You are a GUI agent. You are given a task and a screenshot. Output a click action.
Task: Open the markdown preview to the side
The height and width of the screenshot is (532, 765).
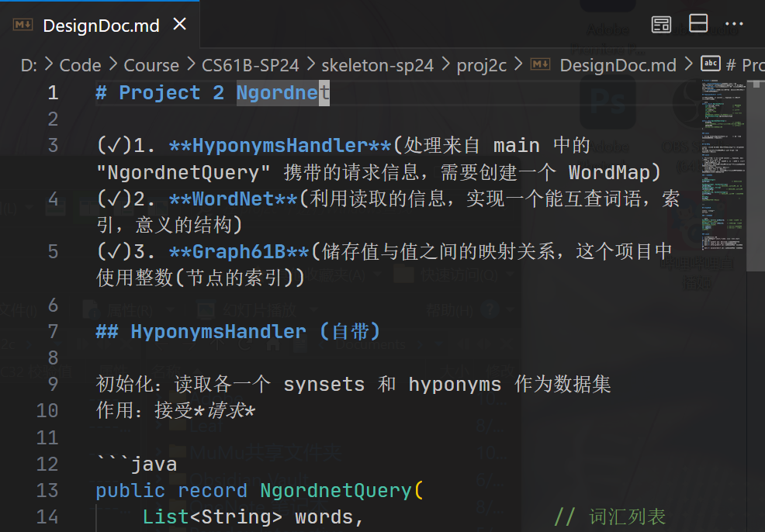pos(661,24)
